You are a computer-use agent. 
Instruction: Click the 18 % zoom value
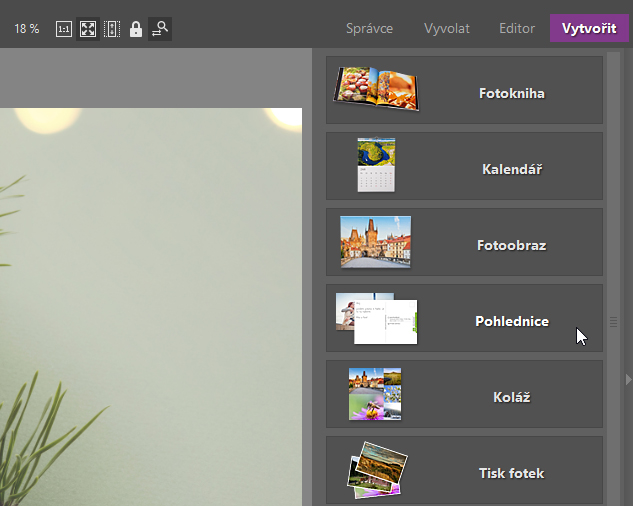pyautogui.click(x=27, y=29)
